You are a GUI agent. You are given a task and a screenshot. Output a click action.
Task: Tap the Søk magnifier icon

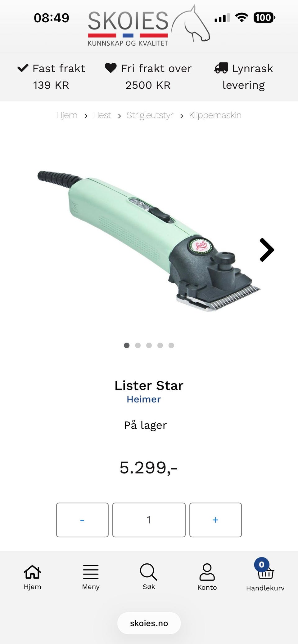pyautogui.click(x=149, y=572)
